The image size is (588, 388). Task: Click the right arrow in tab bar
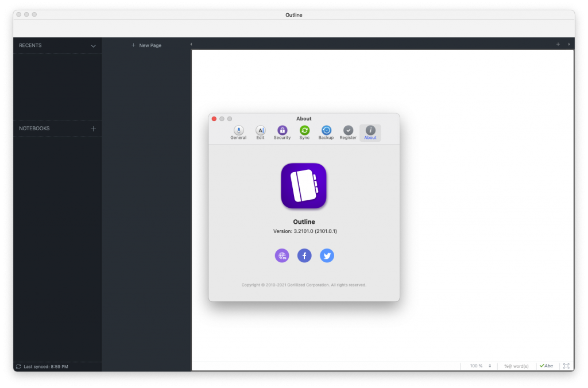point(569,44)
